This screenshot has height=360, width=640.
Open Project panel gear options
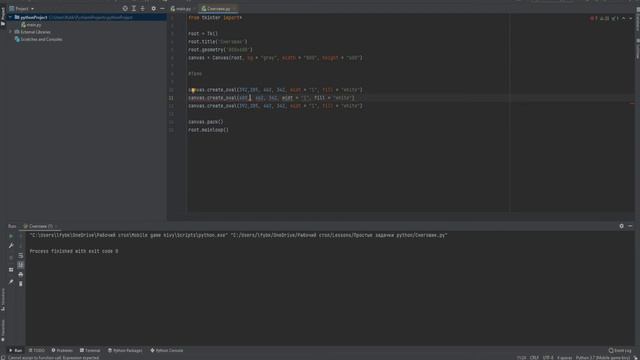153,9
